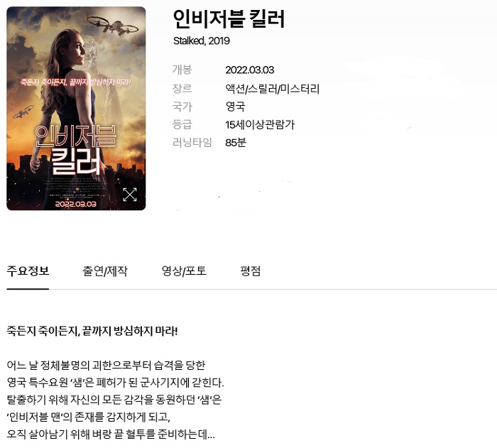Click the country value 영국
Image resolution: width=497 pixels, height=448 pixels.
(235, 106)
